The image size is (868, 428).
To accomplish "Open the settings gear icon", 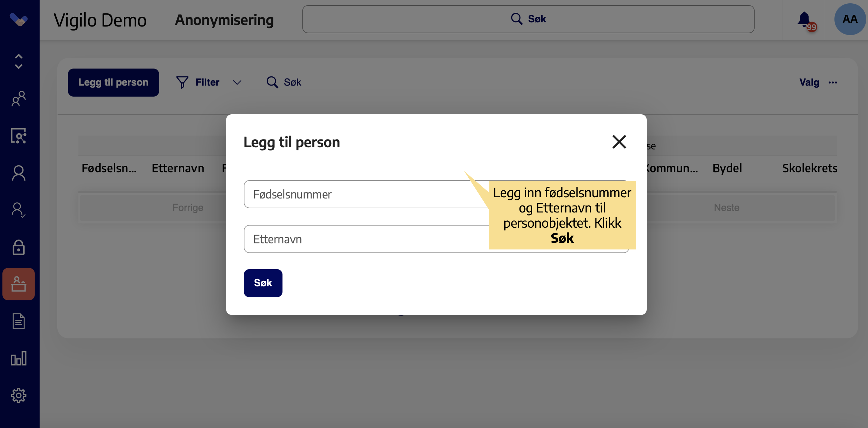I will [18, 395].
